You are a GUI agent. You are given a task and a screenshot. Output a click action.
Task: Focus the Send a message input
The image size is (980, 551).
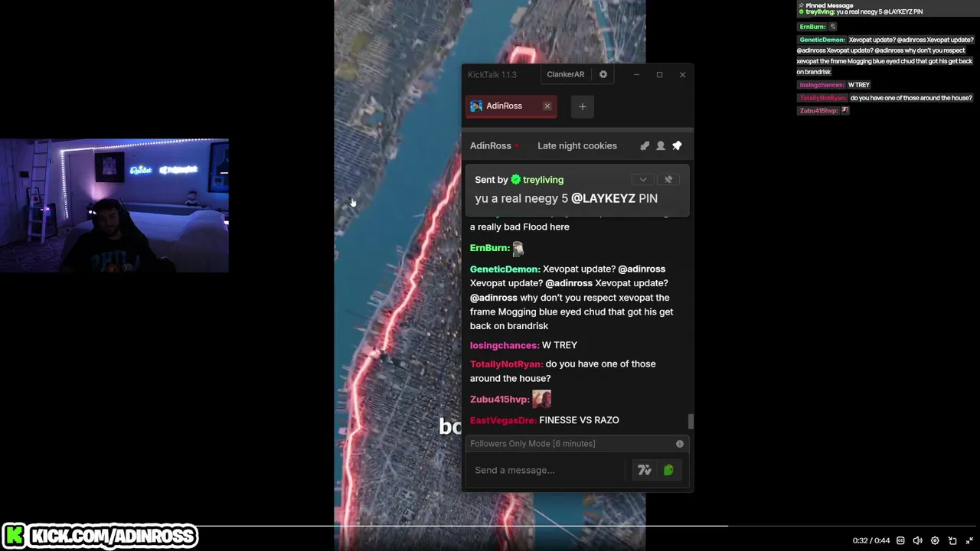tap(548, 470)
